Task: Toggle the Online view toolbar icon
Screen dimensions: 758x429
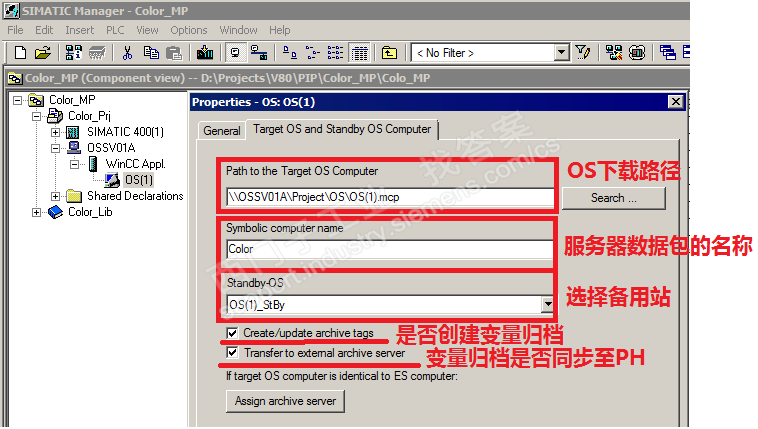Action: click(x=235, y=52)
